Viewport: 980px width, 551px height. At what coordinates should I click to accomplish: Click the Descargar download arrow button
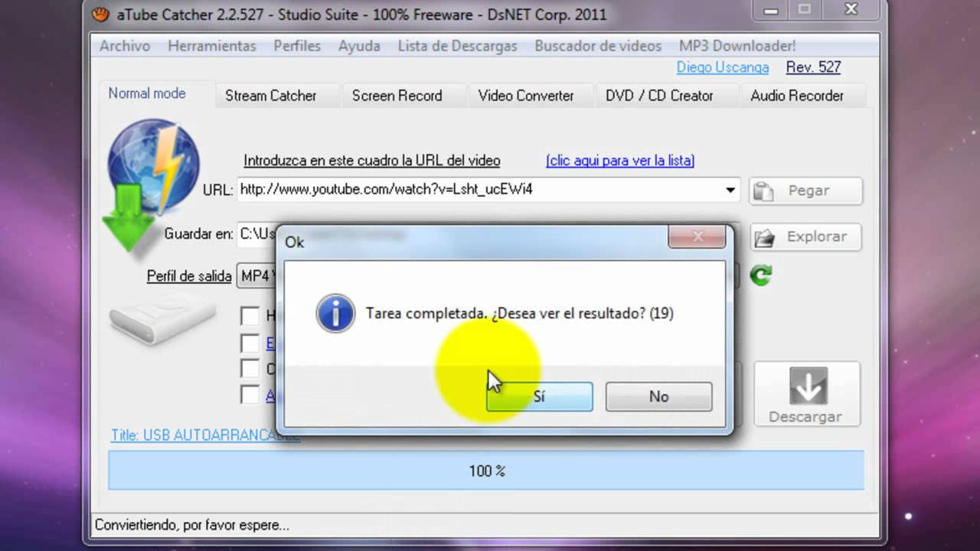[x=807, y=394]
